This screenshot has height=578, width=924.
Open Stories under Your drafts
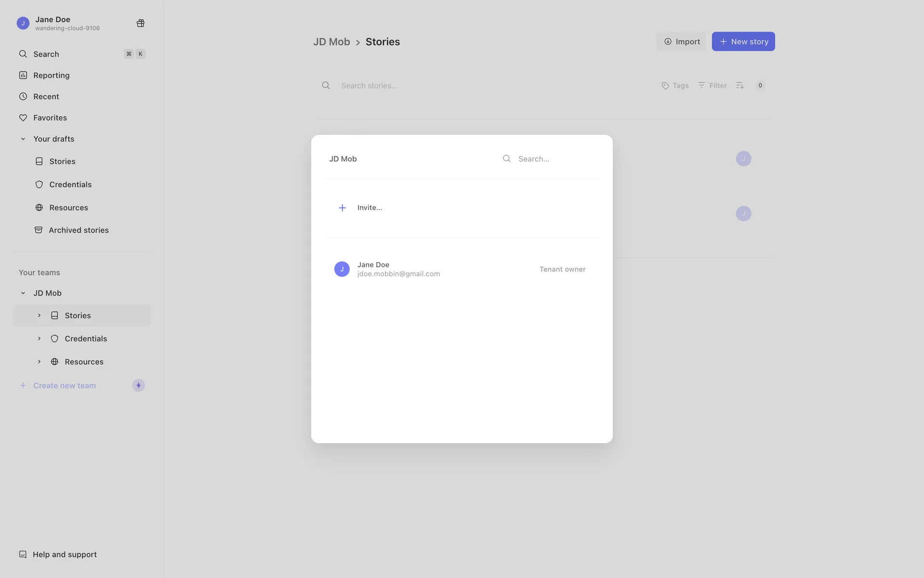62,161
